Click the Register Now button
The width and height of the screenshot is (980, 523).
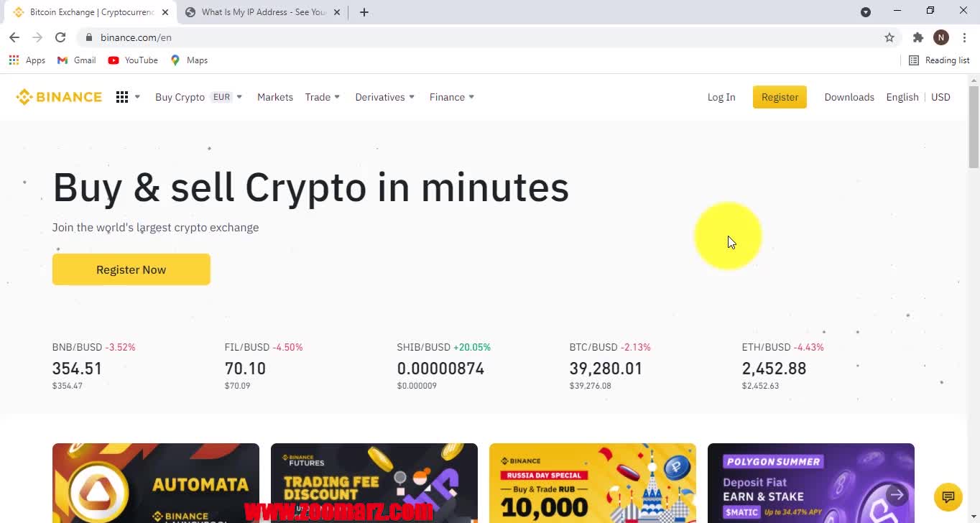tap(131, 269)
